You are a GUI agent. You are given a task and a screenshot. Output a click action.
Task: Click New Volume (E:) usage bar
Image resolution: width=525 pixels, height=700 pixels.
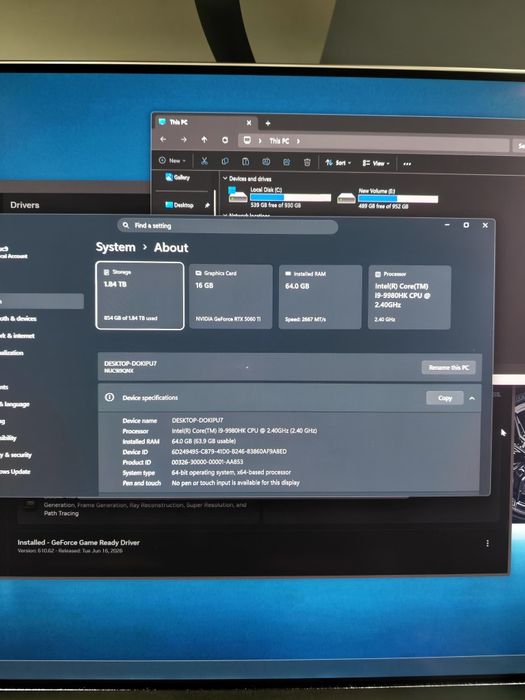(398, 199)
